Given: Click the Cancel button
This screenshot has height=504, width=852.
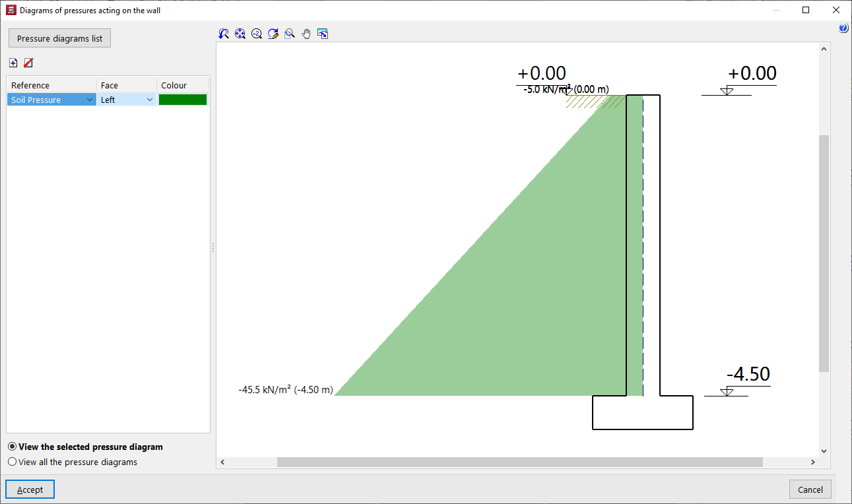Looking at the screenshot, I should tap(810, 489).
